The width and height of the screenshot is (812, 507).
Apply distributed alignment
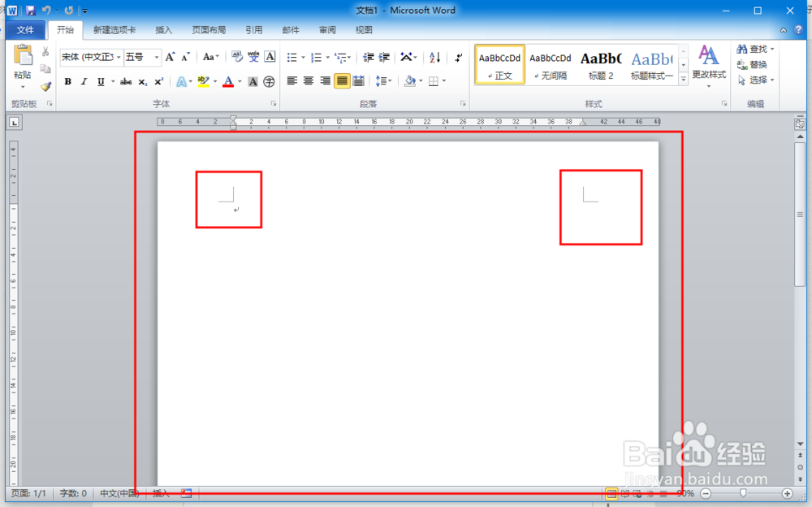tap(358, 81)
